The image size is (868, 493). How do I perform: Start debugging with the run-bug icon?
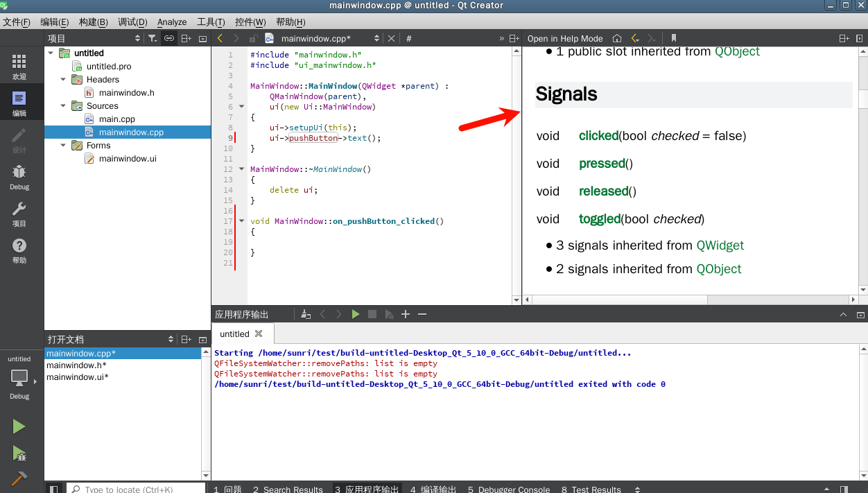click(19, 454)
